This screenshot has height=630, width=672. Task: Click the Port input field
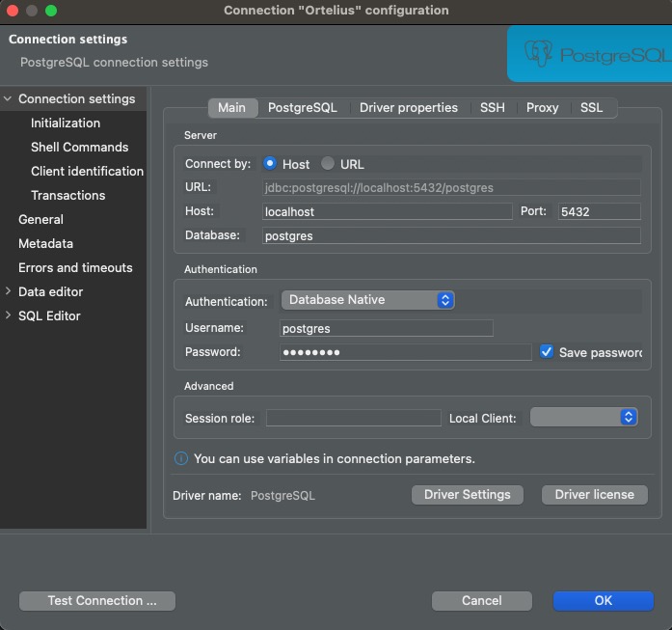click(599, 211)
